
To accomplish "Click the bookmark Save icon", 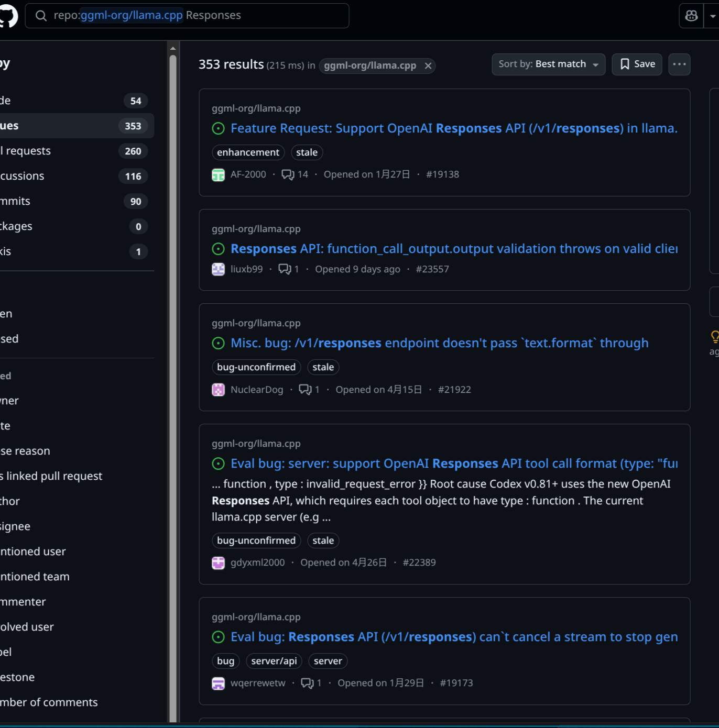I will 625,64.
